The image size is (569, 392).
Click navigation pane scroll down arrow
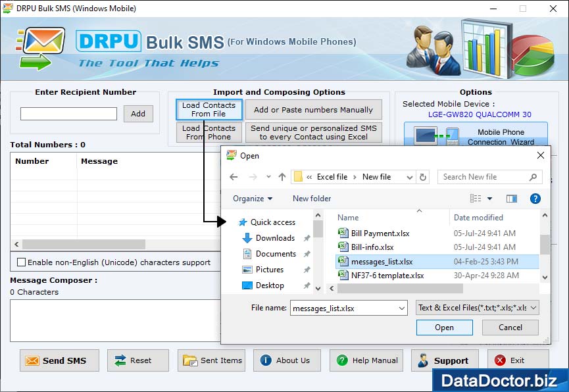(318, 289)
